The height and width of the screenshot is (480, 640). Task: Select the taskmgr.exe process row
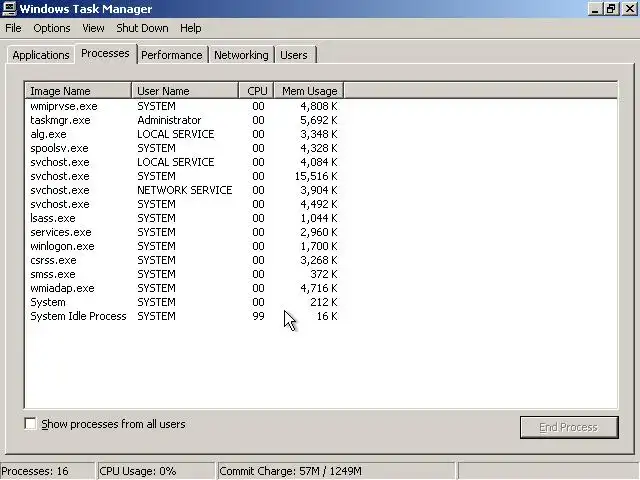pyautogui.click(x=184, y=120)
